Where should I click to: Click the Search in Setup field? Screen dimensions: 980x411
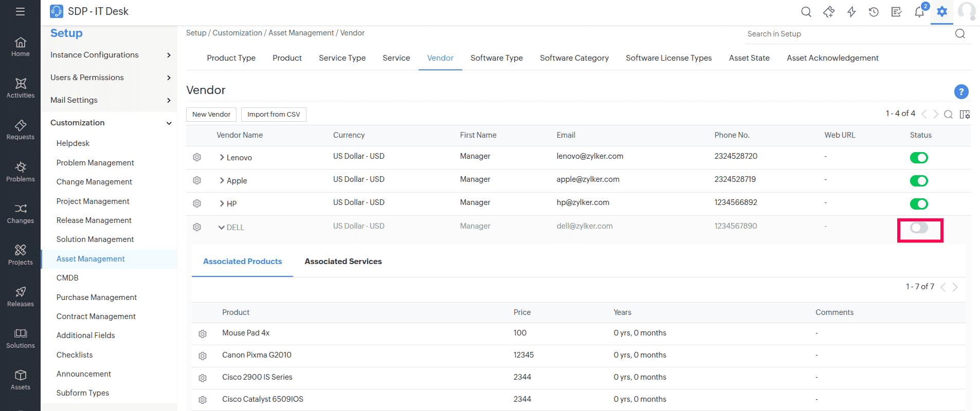[x=848, y=34]
